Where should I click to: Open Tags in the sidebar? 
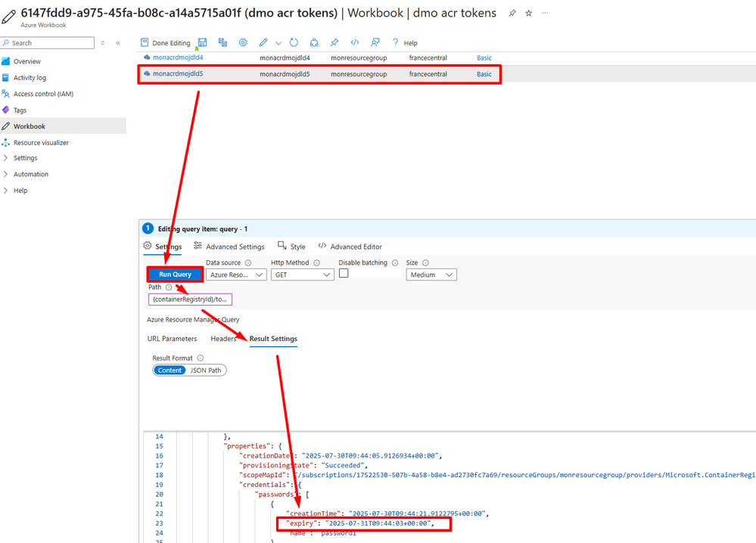[x=20, y=110]
